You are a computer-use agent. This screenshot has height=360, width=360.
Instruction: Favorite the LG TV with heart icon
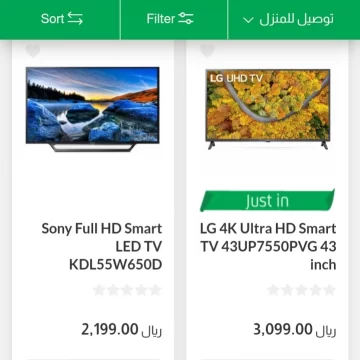point(207,50)
